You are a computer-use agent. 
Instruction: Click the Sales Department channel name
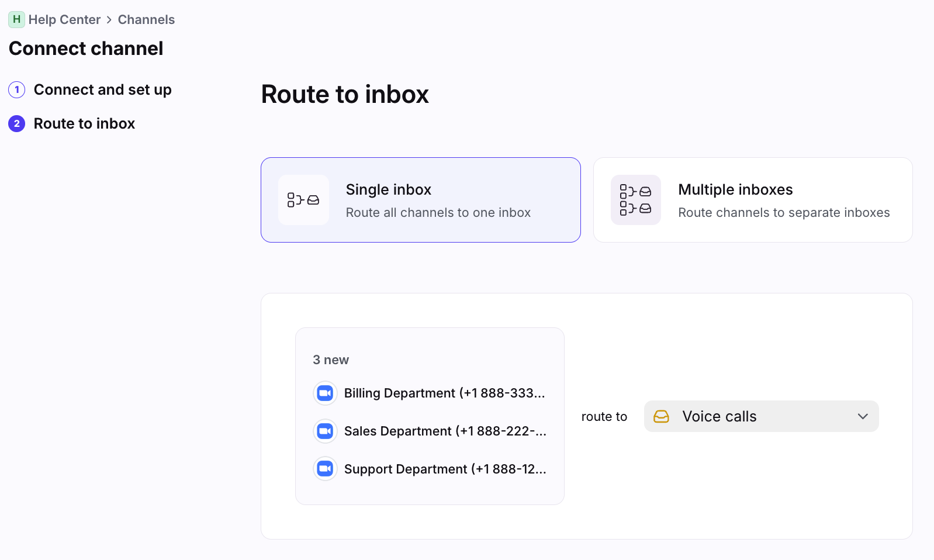445,431
